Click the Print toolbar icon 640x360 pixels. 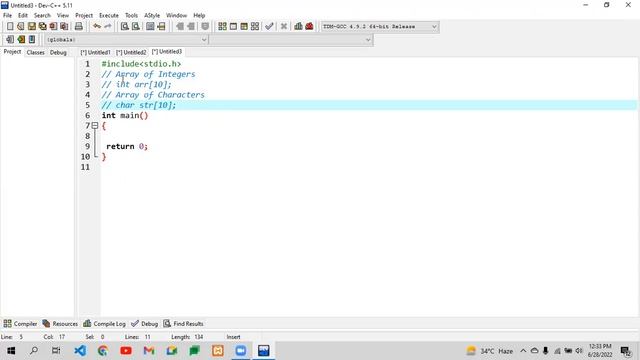pos(79,27)
